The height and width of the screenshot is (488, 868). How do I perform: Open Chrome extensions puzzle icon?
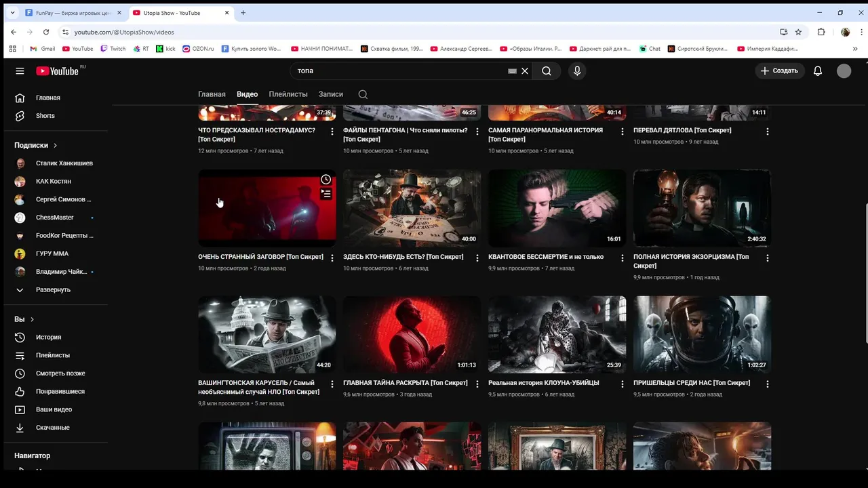pos(821,32)
